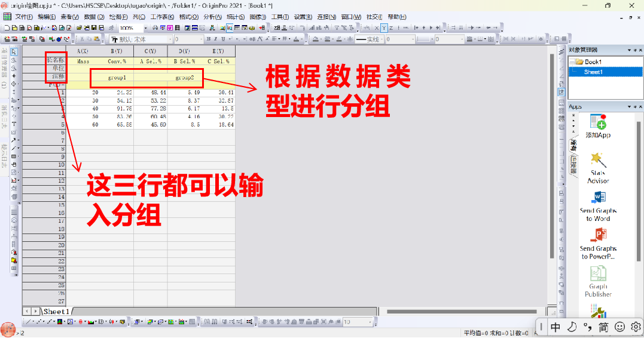Viewport: 644px width, 338px height.
Task: Toggle italic text formatting
Action: point(216,39)
